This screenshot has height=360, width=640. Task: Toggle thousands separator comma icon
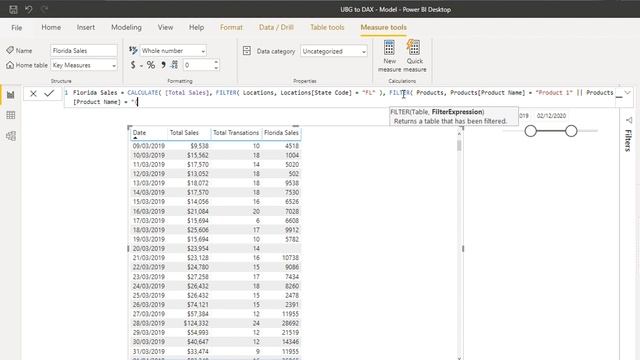click(163, 65)
